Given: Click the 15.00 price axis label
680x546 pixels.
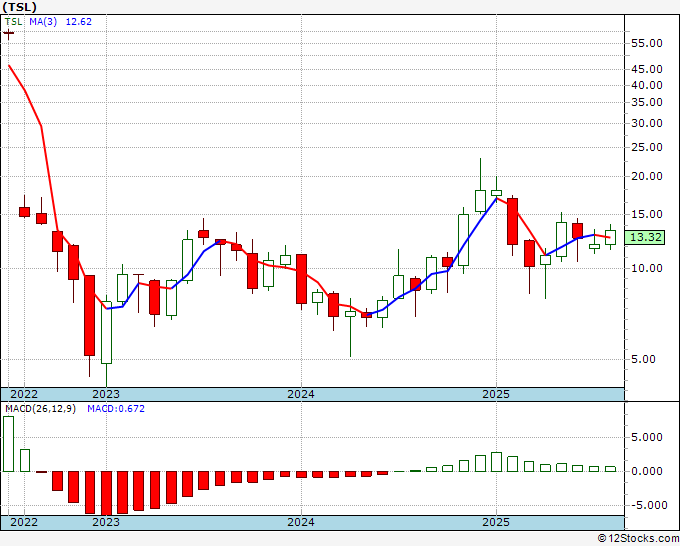Looking at the screenshot, I should pos(647,214).
